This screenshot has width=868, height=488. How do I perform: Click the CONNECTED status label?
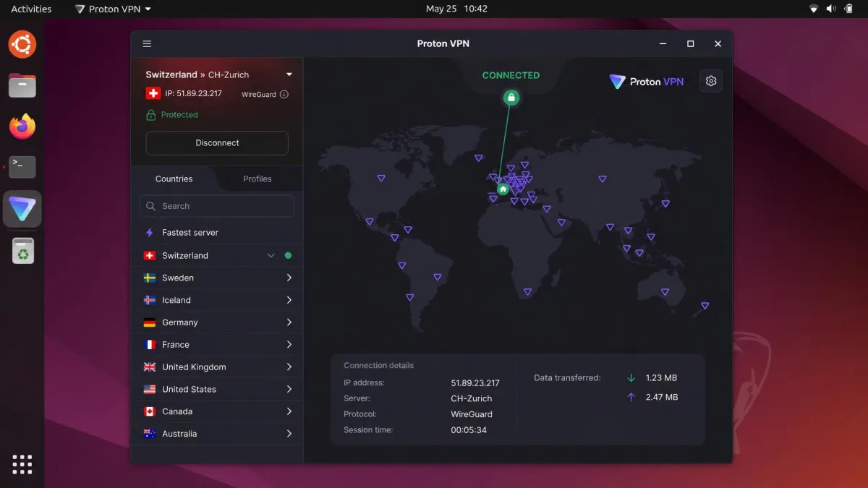511,75
